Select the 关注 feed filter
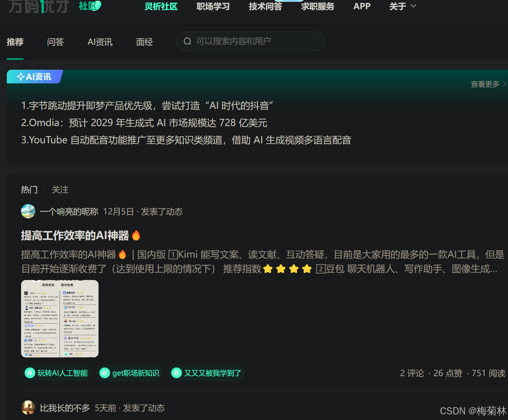The width and height of the screenshot is (508, 420). point(60,190)
